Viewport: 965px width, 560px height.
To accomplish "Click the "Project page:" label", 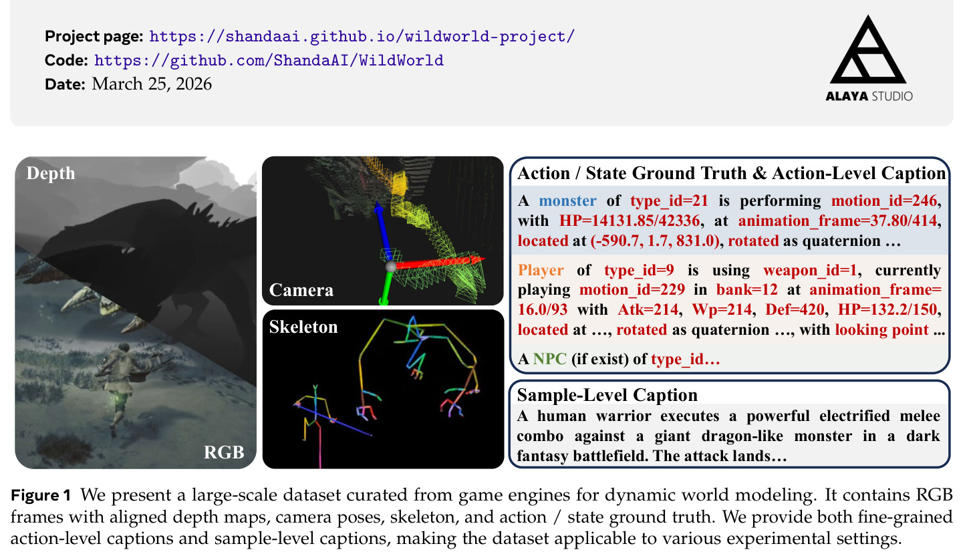I will pyautogui.click(x=94, y=36).
